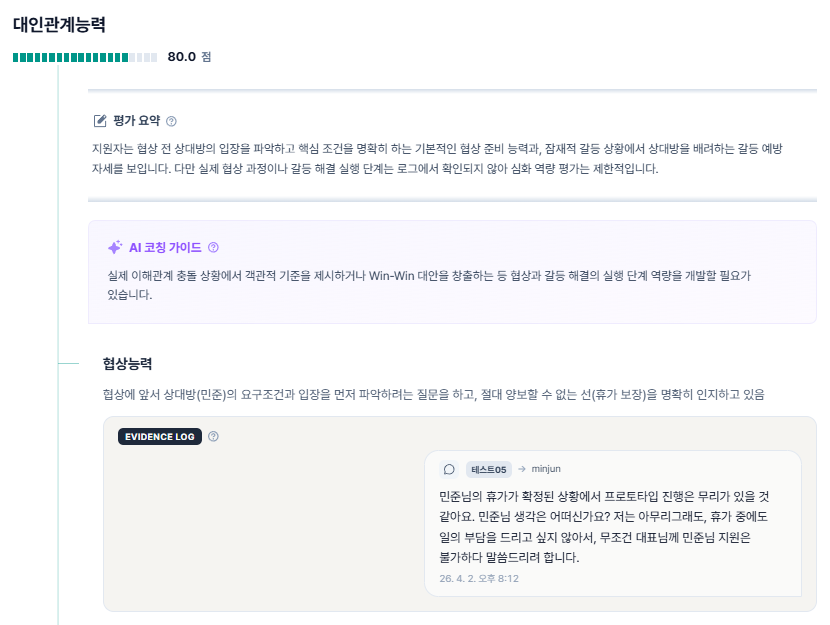The width and height of the screenshot is (830, 625).
Task: Click the pencil icon beside 평가 요약
Action: click(x=100, y=121)
